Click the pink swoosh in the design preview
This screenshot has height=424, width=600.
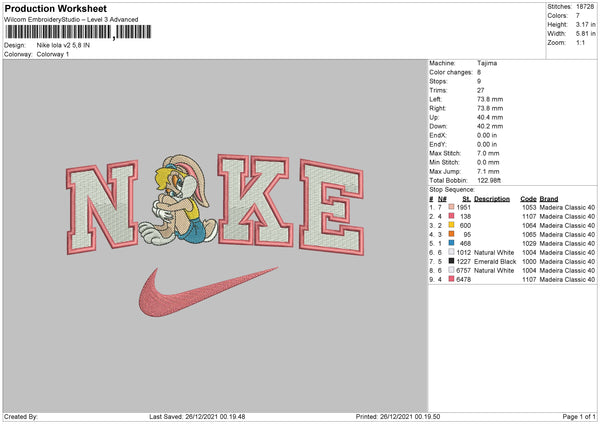click(208, 292)
